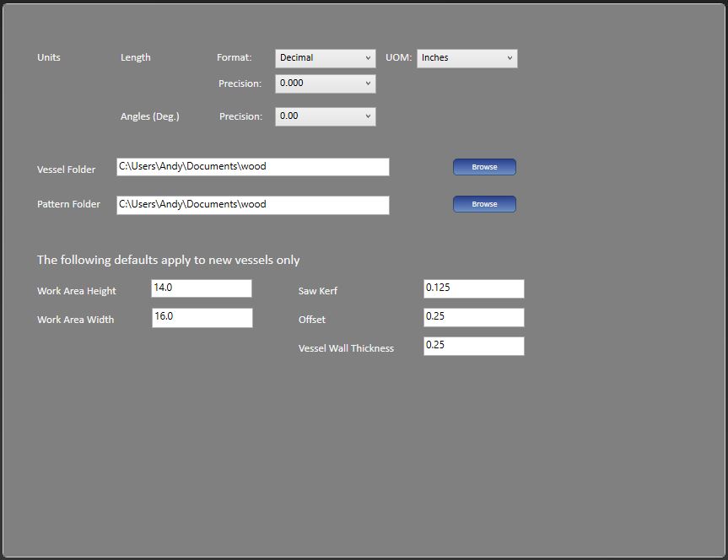Click the new vessels defaults heading text

168,260
